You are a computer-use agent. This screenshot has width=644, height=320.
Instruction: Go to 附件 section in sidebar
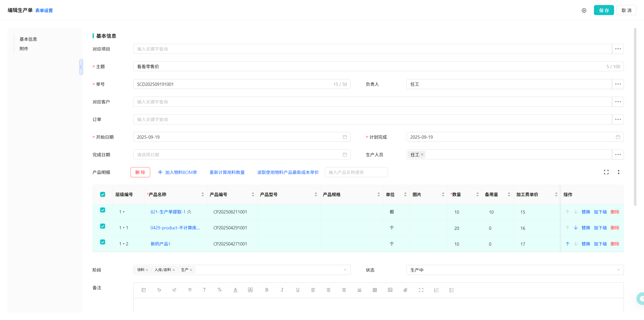pos(24,49)
